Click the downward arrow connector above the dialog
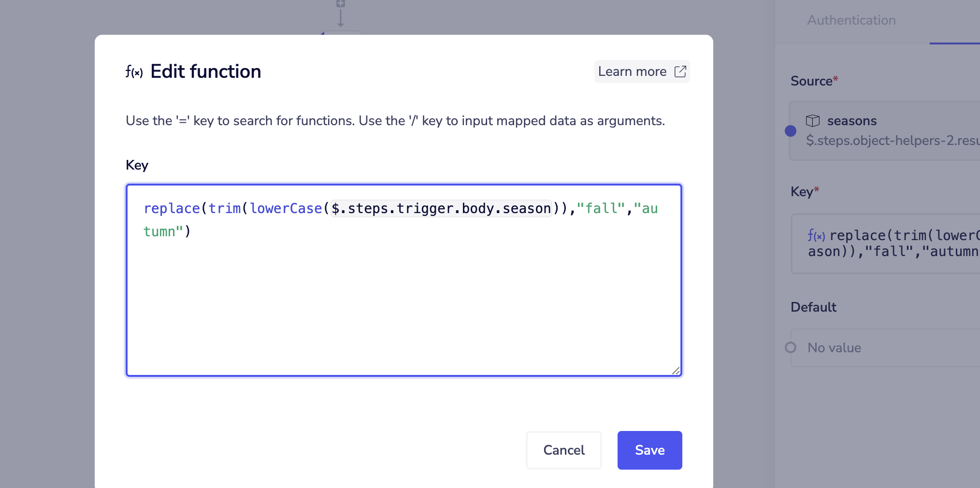The height and width of the screenshot is (488, 980). [x=341, y=18]
